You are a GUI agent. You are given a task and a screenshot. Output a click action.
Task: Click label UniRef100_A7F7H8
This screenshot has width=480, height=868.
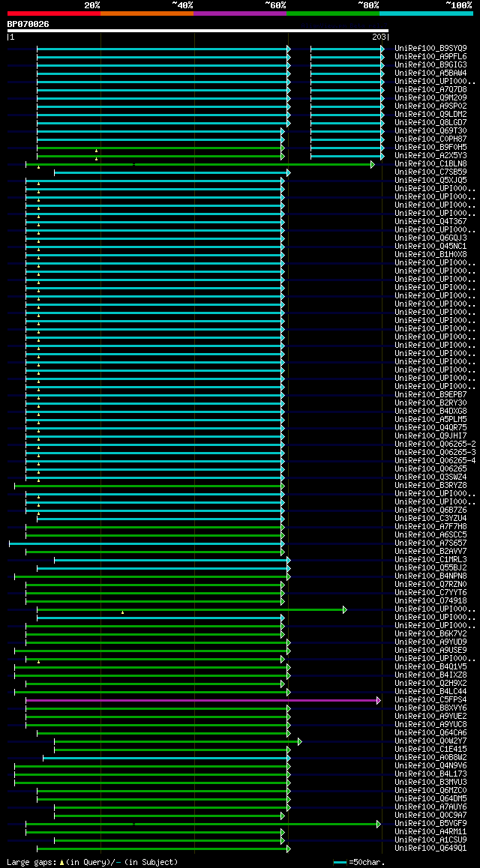pyautogui.click(x=430, y=526)
